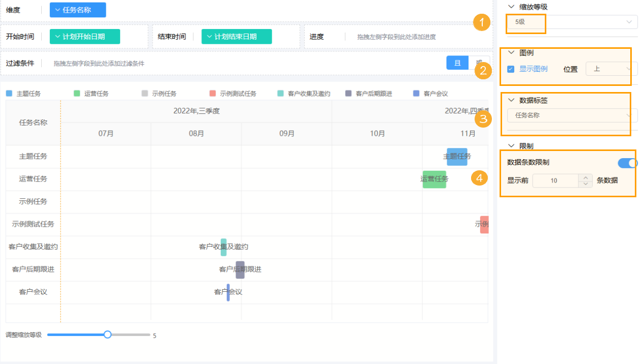Switch filter logic to 或

click(x=479, y=62)
